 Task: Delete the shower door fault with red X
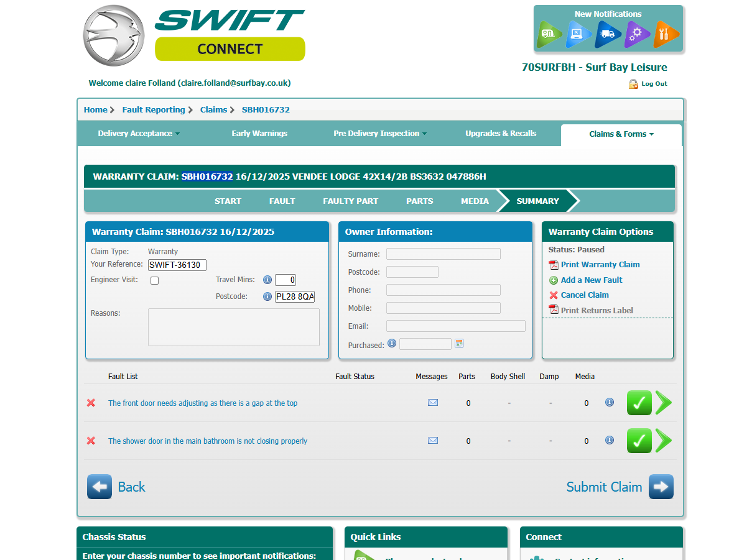click(x=91, y=441)
